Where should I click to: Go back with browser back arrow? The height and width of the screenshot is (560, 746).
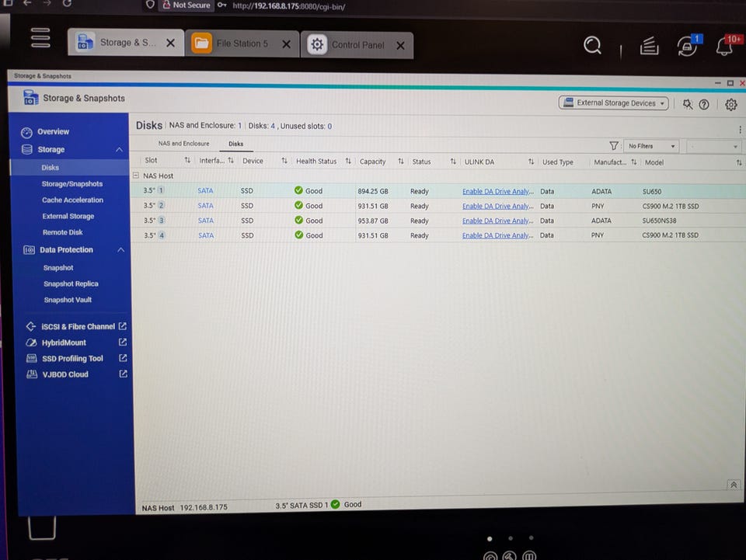pos(27,3)
